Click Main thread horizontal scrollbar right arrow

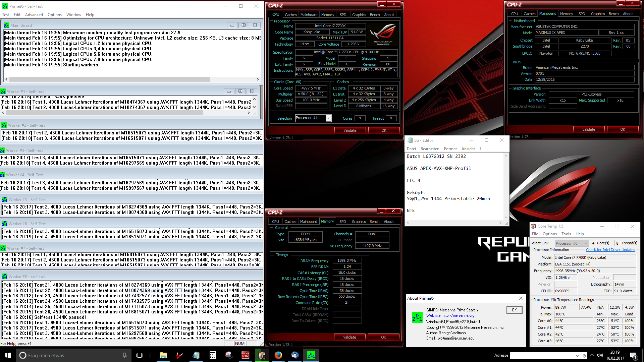(258, 79)
